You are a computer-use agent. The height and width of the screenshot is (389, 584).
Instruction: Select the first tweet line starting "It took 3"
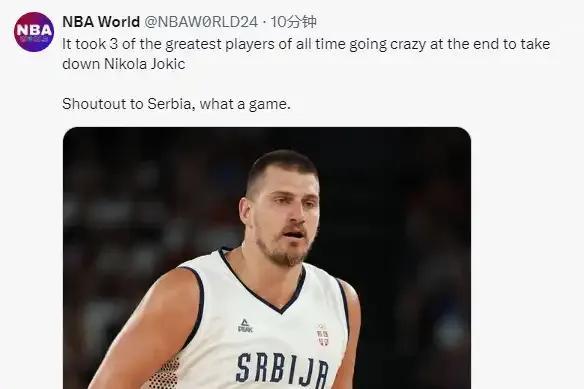point(306,44)
